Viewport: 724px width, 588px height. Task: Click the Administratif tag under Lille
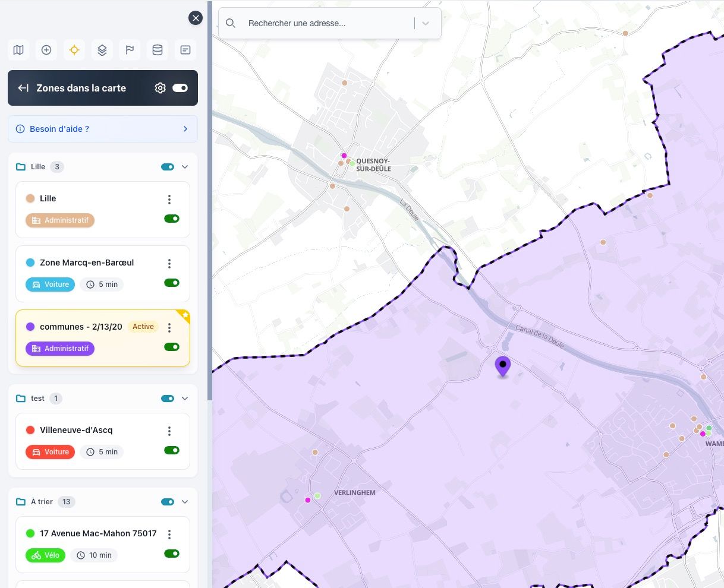tap(60, 220)
